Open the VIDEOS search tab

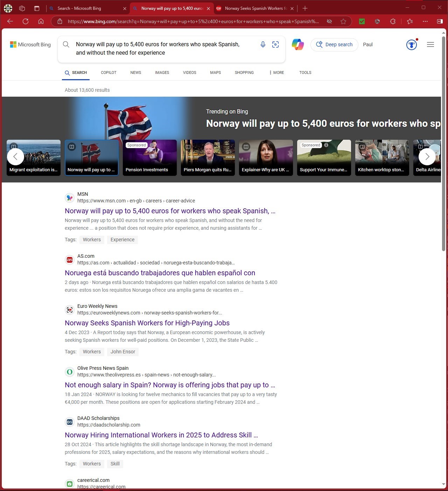coord(189,72)
